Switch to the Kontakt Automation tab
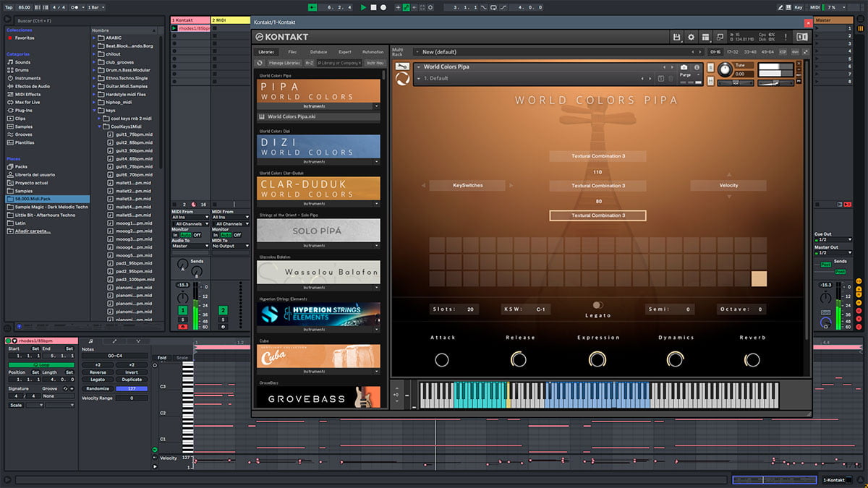868x488 pixels. pyautogui.click(x=373, y=52)
